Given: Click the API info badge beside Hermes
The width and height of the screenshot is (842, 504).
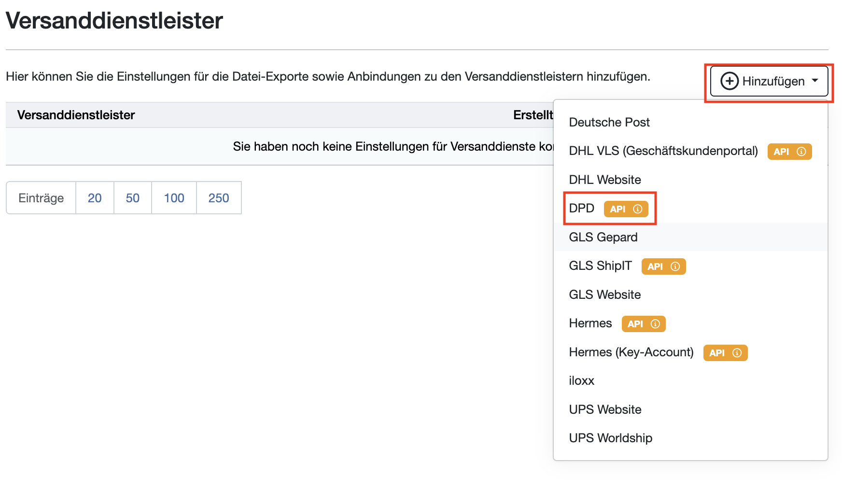Looking at the screenshot, I should pos(644,324).
